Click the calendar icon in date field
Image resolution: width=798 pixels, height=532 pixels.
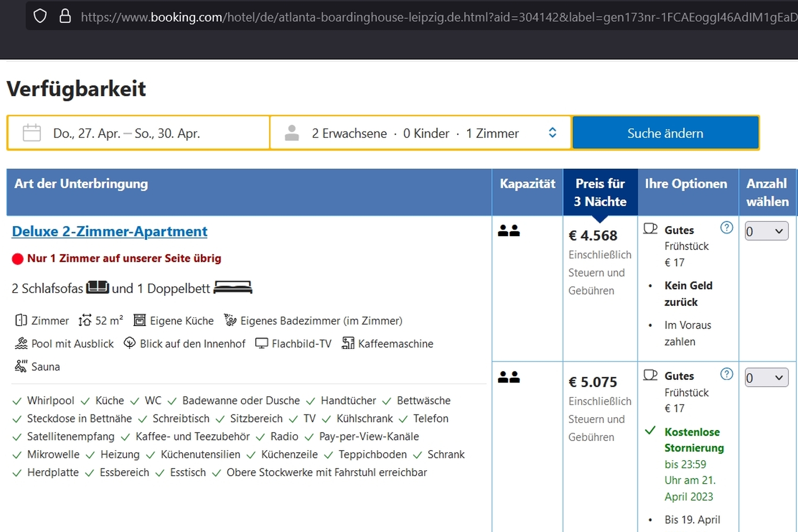[32, 133]
